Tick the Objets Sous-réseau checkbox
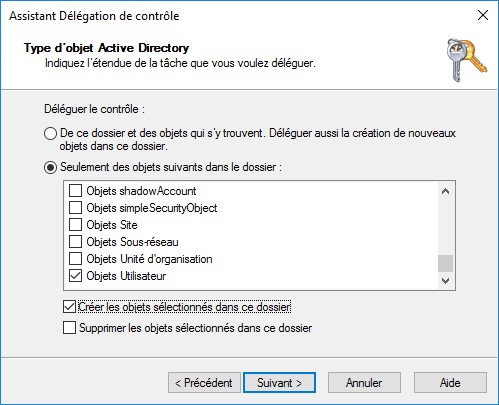This screenshot has height=405, width=499. (x=75, y=242)
